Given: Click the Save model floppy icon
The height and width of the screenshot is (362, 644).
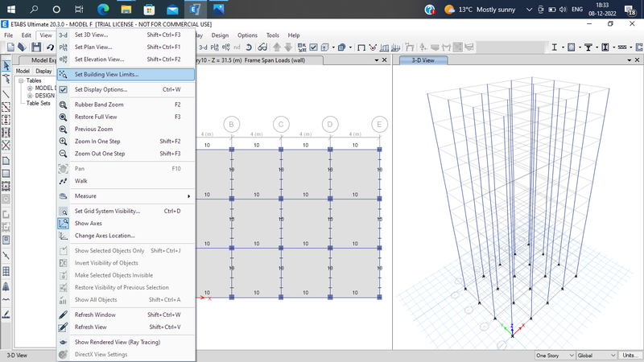Looking at the screenshot, I should [36, 47].
